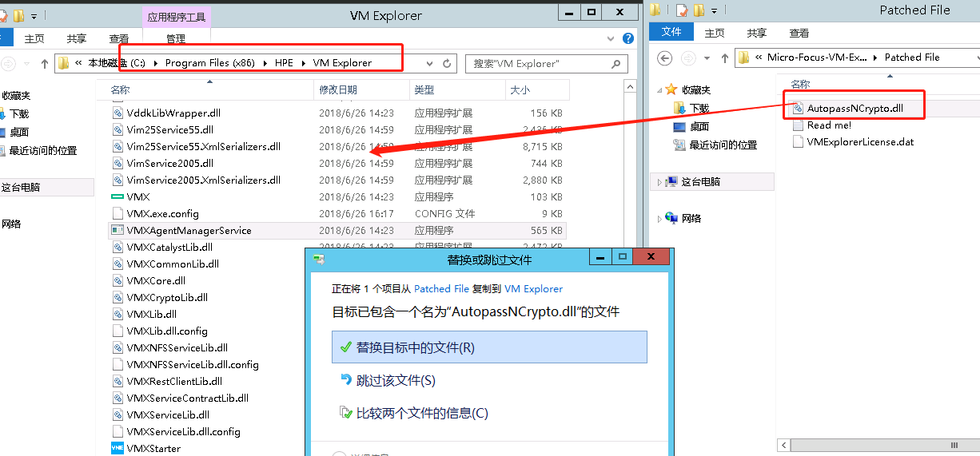Open the 共享 tab in Patched File window
980x456 pixels.
click(756, 33)
